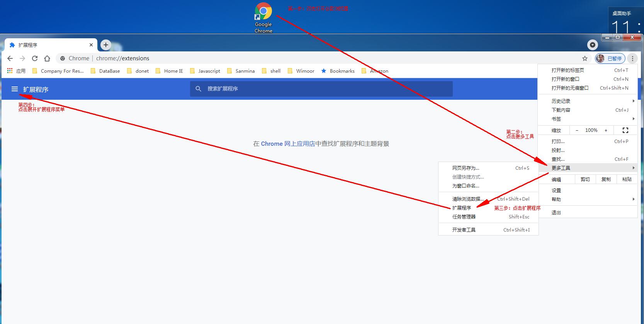This screenshot has height=324, width=644.
Task: Focus the 搜索扩展程序 search field
Action: tap(321, 89)
